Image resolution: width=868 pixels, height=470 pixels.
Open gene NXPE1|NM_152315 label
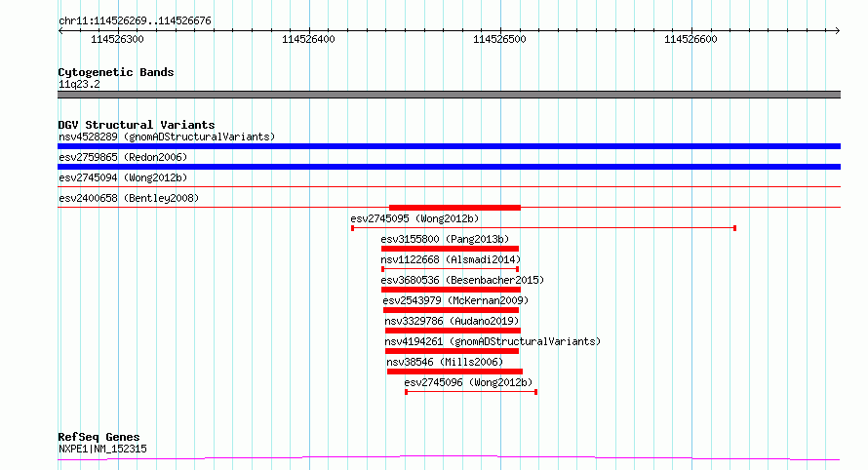[102, 449]
